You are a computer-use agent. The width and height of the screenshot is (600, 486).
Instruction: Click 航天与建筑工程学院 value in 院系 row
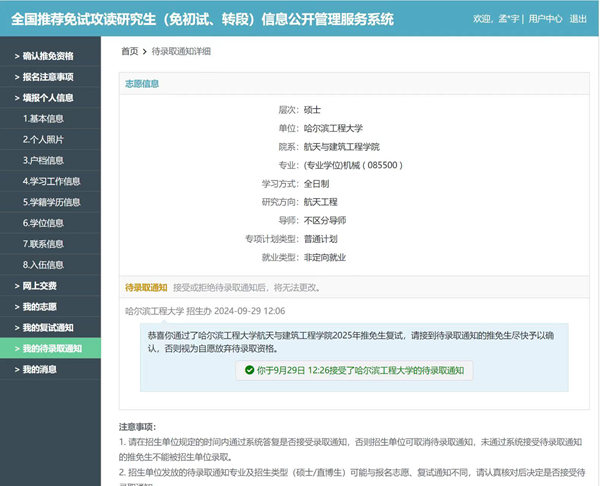pos(341,147)
